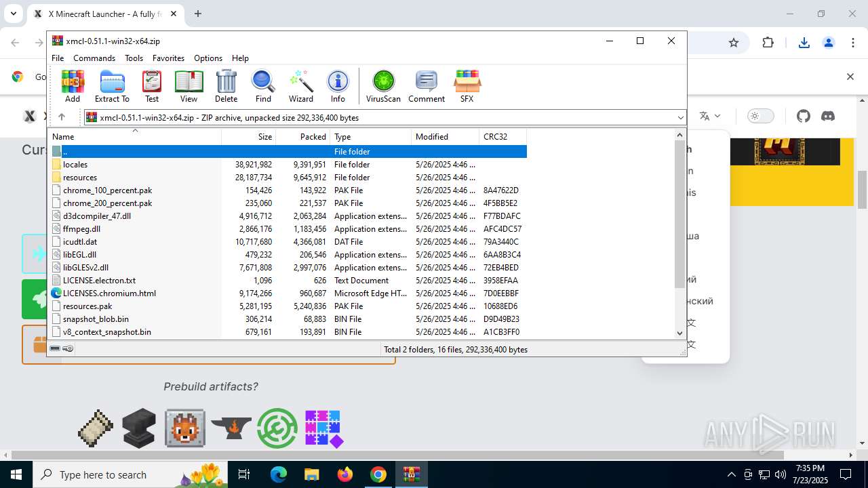The width and height of the screenshot is (868, 488).
Task: Open the Favorites menu
Action: point(168,58)
